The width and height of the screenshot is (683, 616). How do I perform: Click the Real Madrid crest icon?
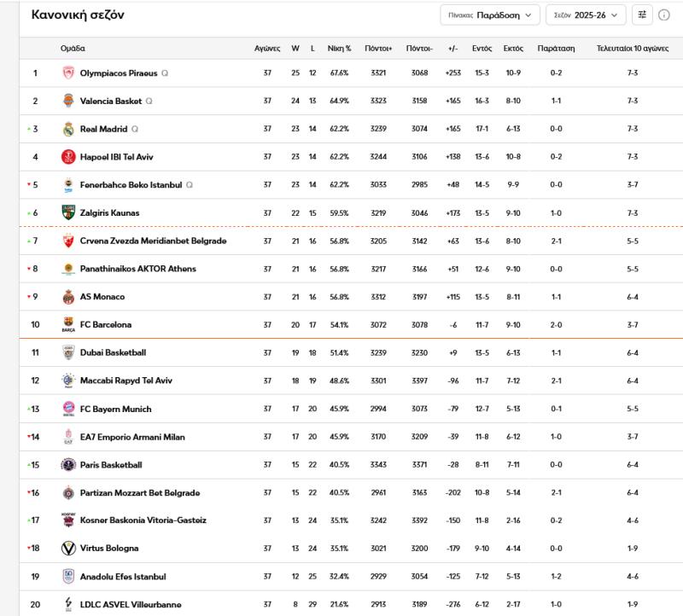[x=68, y=130]
